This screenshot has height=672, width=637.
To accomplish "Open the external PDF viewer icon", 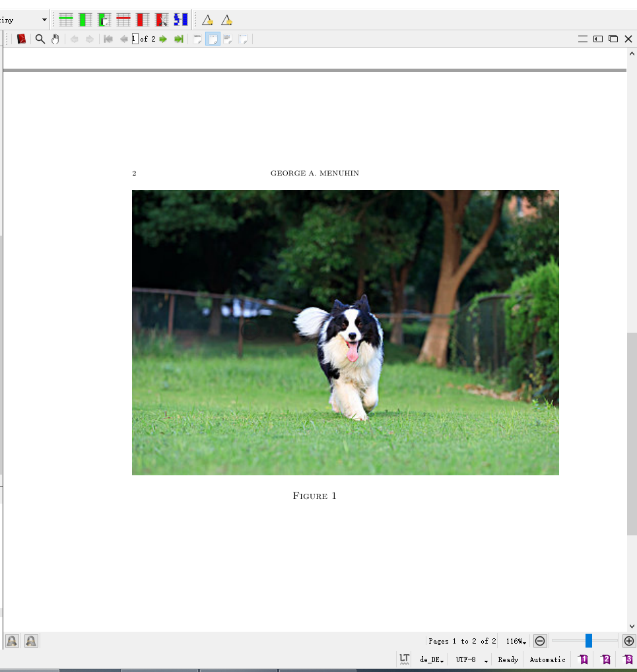I will pyautogui.click(x=21, y=39).
